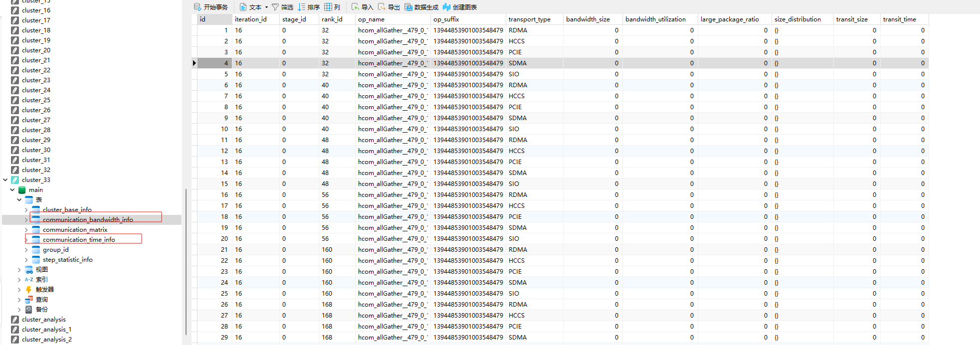Viewport: 980px width, 345px height.
Task: Select transport_type cell PCIE in row 18
Action: tap(535, 217)
